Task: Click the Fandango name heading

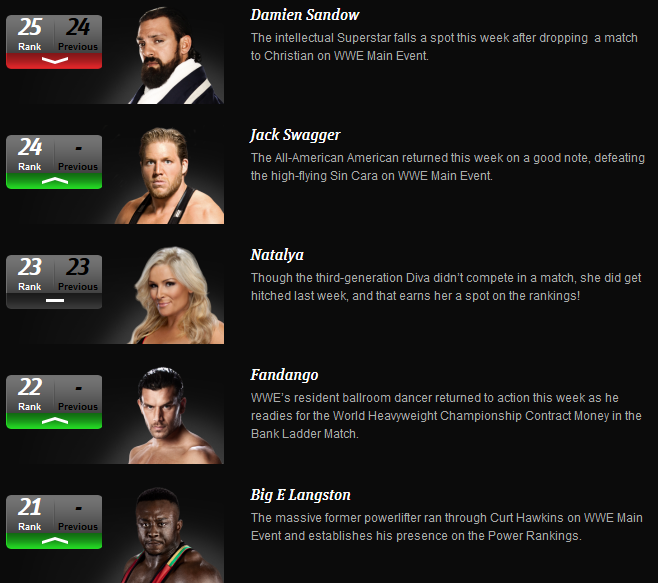Action: tap(284, 375)
